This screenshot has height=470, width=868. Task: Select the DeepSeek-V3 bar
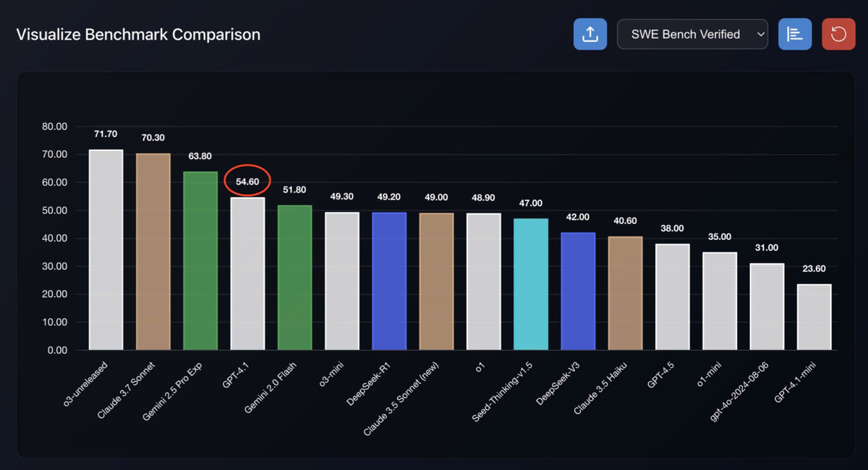point(578,291)
